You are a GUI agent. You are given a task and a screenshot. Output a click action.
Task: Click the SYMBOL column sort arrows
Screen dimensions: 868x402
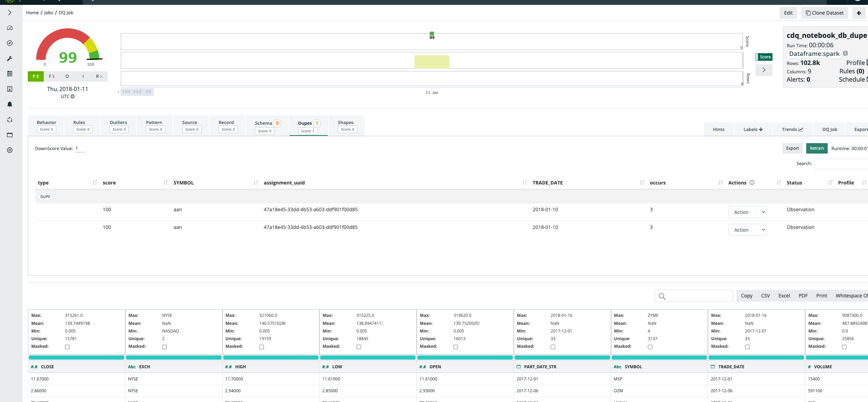point(256,182)
